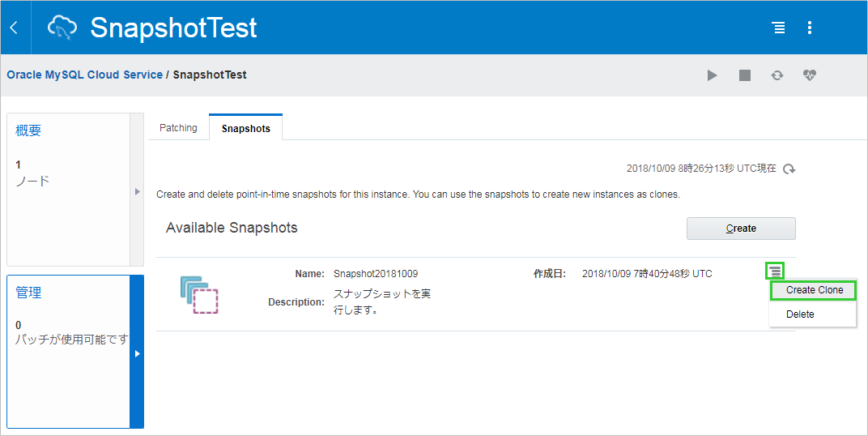Choose Create Clone from the menu

pos(814,290)
